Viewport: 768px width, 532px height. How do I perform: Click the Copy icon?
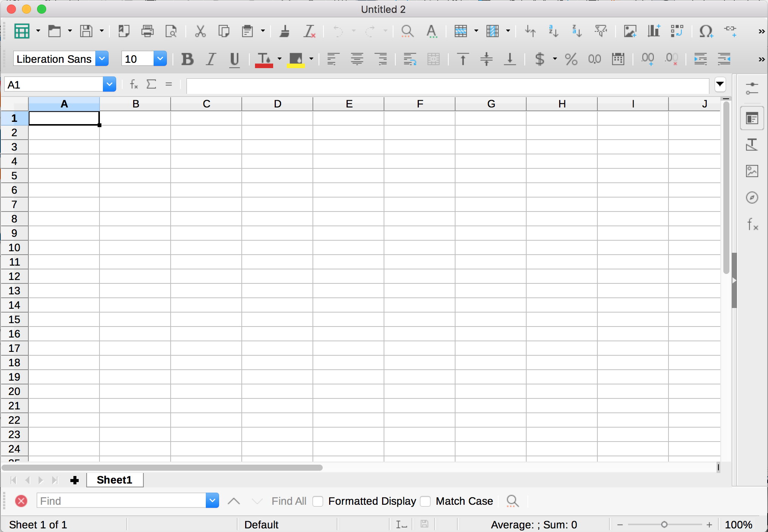pos(224,31)
